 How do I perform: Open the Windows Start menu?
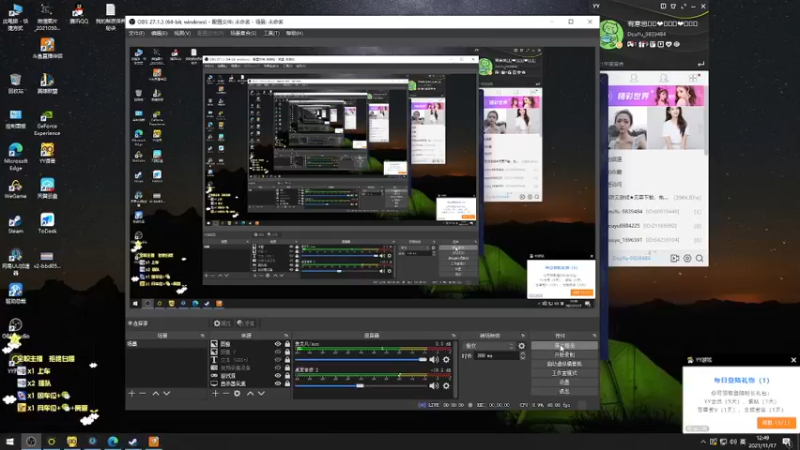tap(10, 441)
